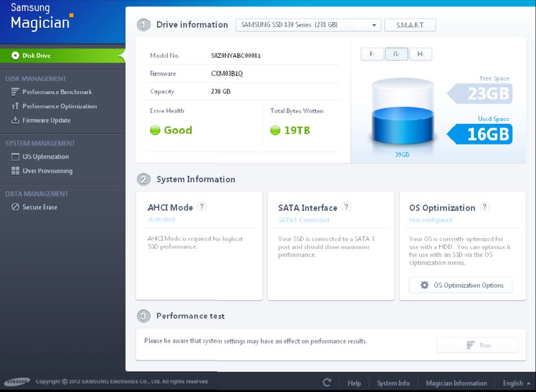Click the Over Provisioning grid icon

(15, 171)
